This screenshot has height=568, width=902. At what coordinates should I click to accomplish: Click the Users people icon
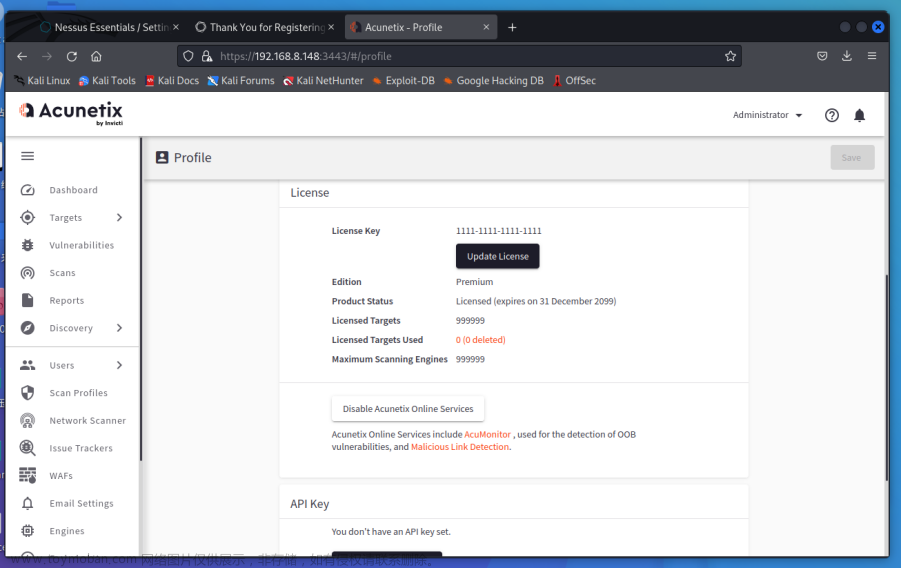click(28, 365)
